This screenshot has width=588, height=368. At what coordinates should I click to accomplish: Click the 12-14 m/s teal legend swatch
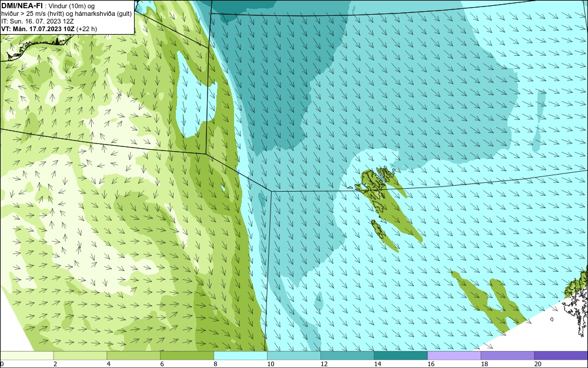pyautogui.click(x=348, y=356)
